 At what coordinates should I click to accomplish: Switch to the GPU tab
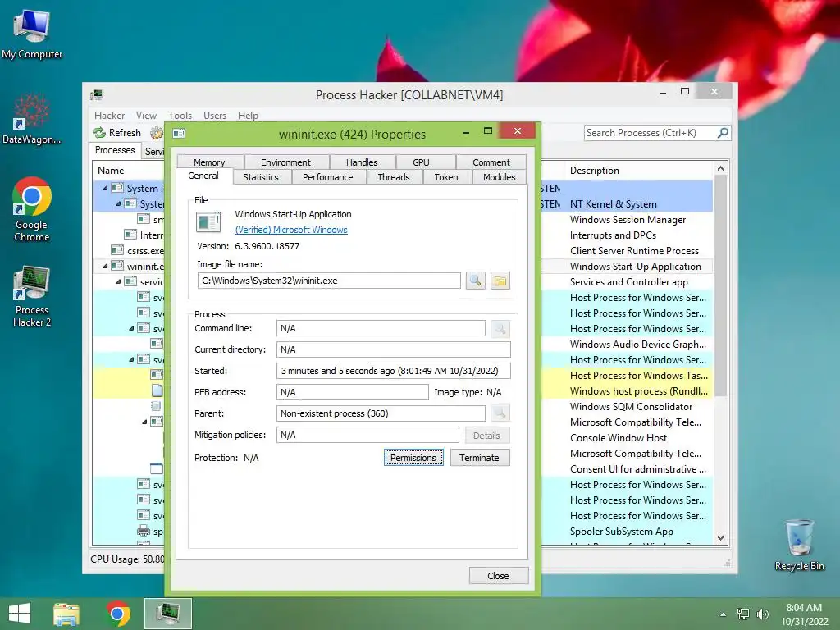click(421, 162)
